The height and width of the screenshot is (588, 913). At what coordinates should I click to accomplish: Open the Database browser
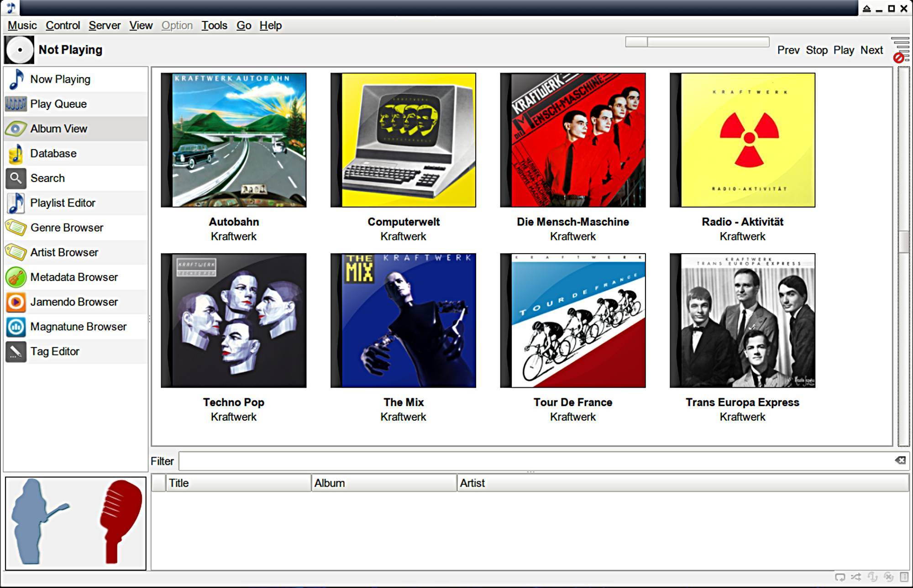point(76,153)
